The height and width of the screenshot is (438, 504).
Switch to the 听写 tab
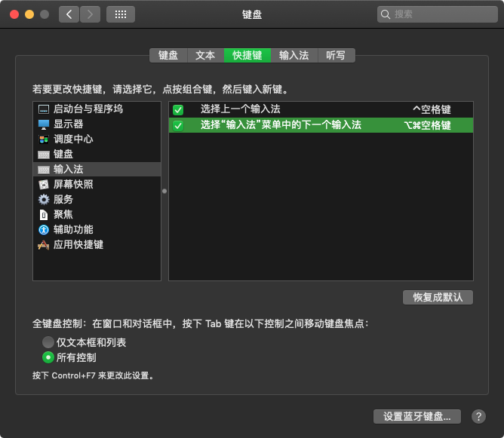coord(336,55)
